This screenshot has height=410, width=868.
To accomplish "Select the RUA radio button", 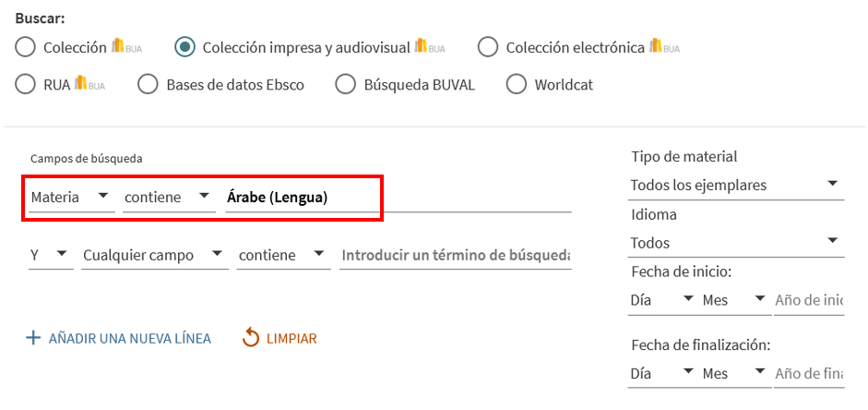I will (26, 85).
